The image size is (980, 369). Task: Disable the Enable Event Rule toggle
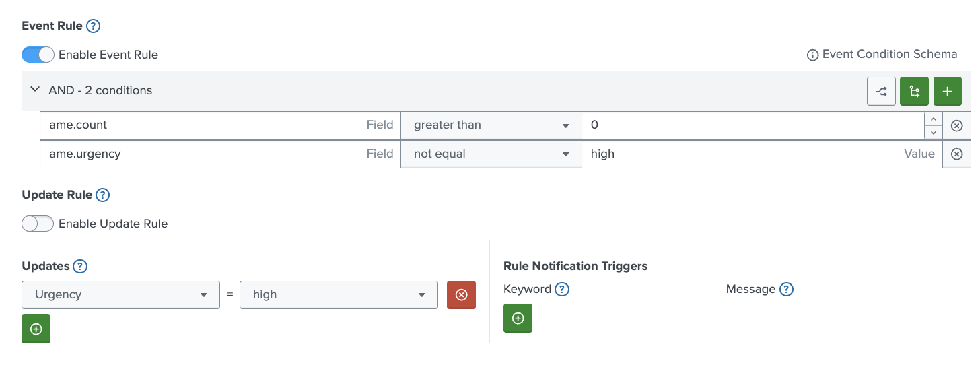[38, 55]
